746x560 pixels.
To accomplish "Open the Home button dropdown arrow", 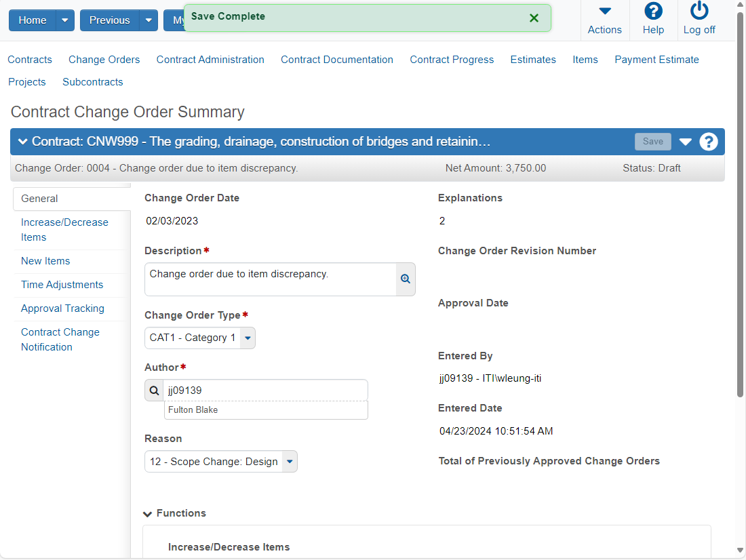I will pos(65,20).
